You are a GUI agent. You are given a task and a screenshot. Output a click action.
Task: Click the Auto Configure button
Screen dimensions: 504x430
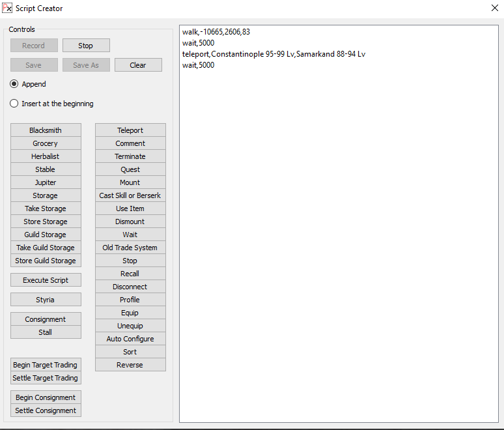tap(130, 339)
